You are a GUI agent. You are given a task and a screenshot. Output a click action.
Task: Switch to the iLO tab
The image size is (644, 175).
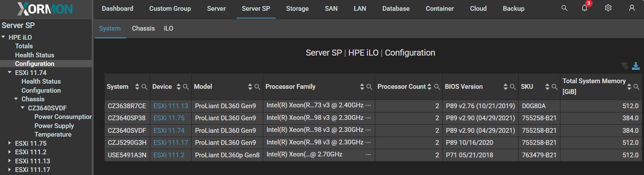[168, 28]
